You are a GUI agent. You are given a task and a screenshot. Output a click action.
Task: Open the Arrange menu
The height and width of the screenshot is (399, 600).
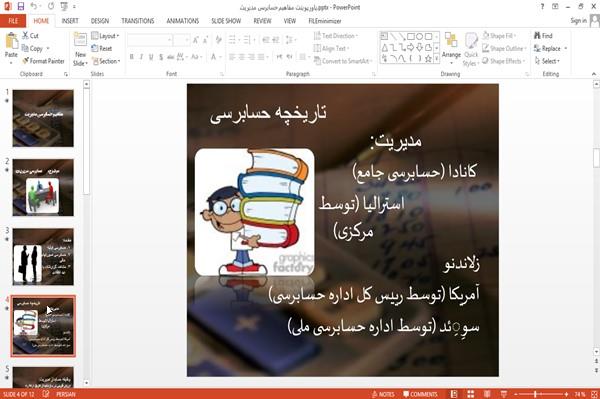click(451, 48)
